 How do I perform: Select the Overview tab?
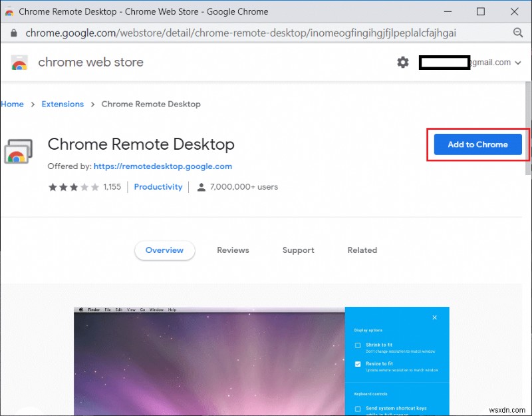point(164,250)
